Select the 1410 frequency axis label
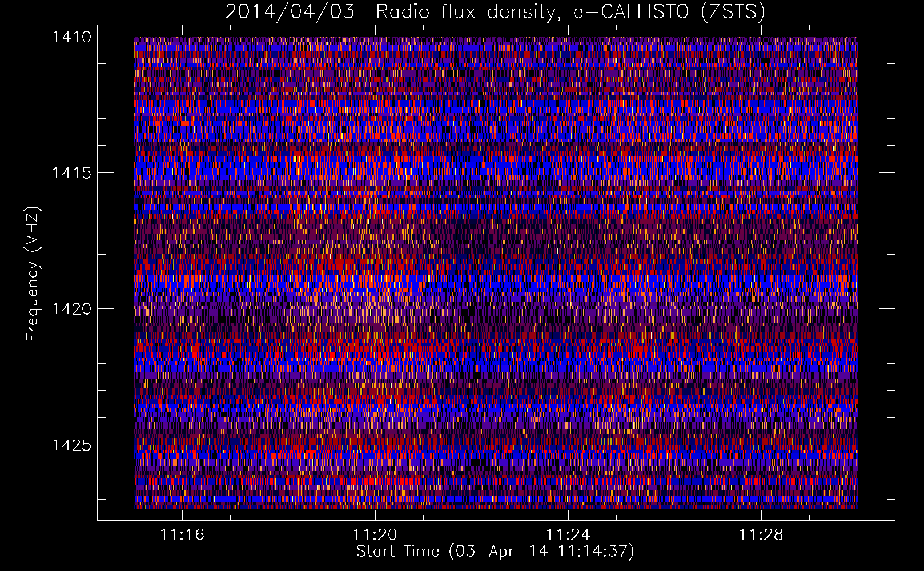The height and width of the screenshot is (571, 924). 71,37
